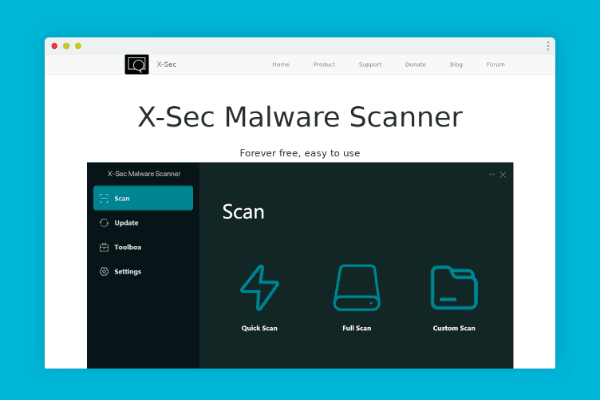This screenshot has width=600, height=400.
Task: Click the X-Sec Malware Scanner page headline
Action: pos(300,117)
